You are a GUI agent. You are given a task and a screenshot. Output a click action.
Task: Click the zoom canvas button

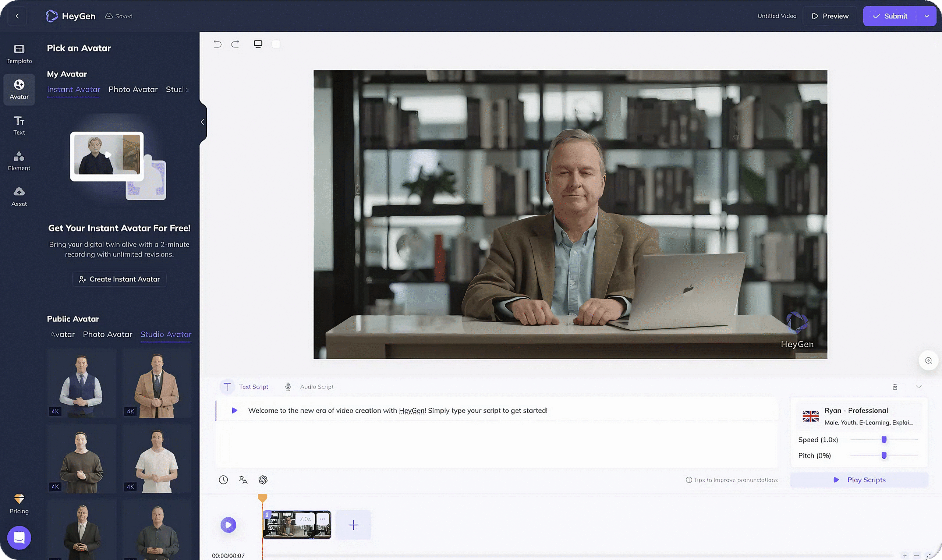(928, 360)
